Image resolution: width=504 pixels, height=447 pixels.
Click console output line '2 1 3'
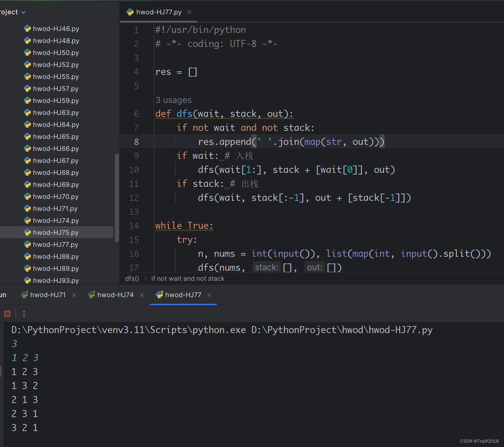[25, 400]
